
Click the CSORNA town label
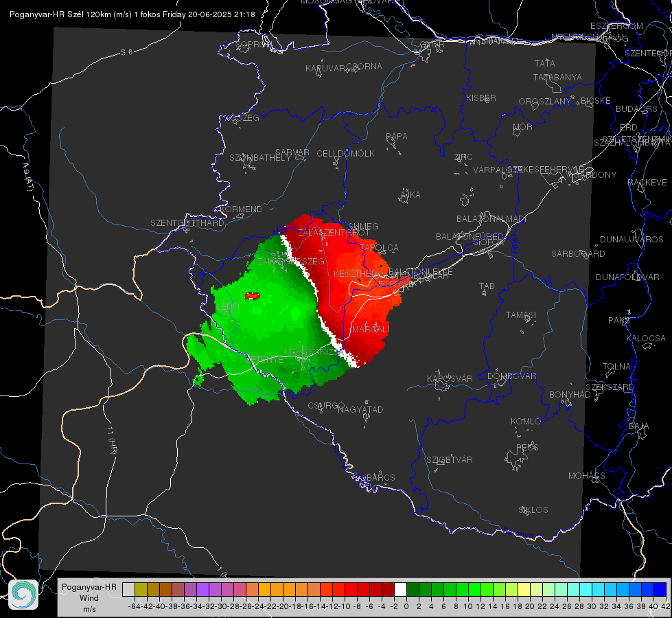click(364, 67)
